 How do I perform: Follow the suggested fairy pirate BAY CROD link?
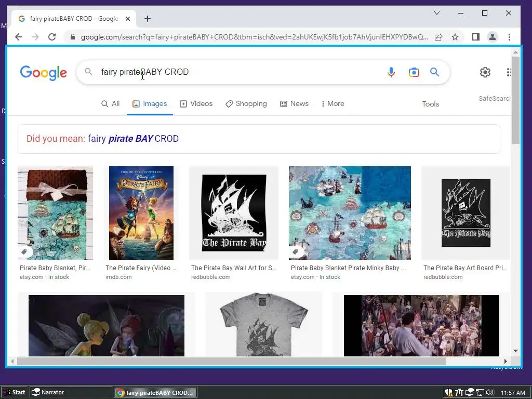click(133, 139)
